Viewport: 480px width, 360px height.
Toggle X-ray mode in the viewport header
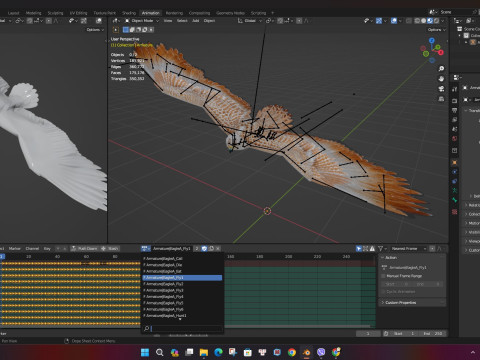[409, 21]
